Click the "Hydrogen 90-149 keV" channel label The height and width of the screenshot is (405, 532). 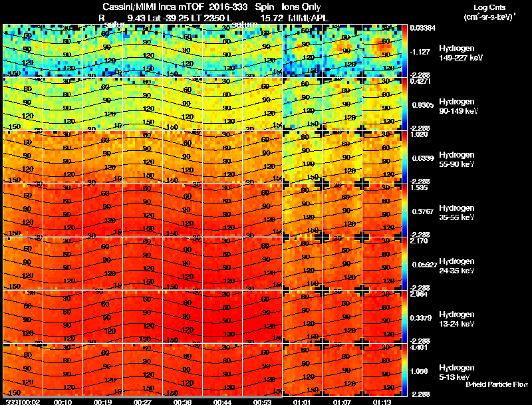coord(458,106)
